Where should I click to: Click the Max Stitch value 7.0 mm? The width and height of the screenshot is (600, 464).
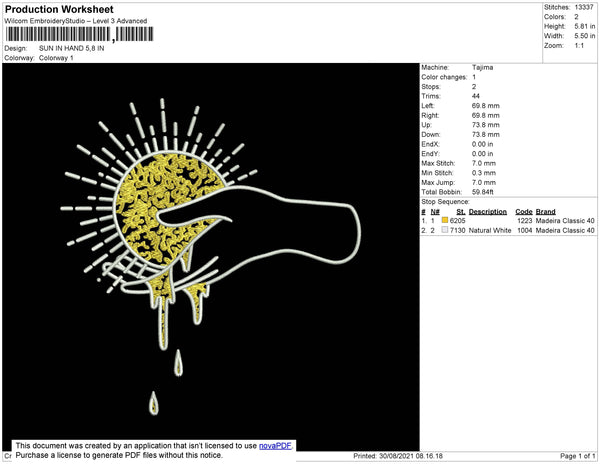[484, 163]
